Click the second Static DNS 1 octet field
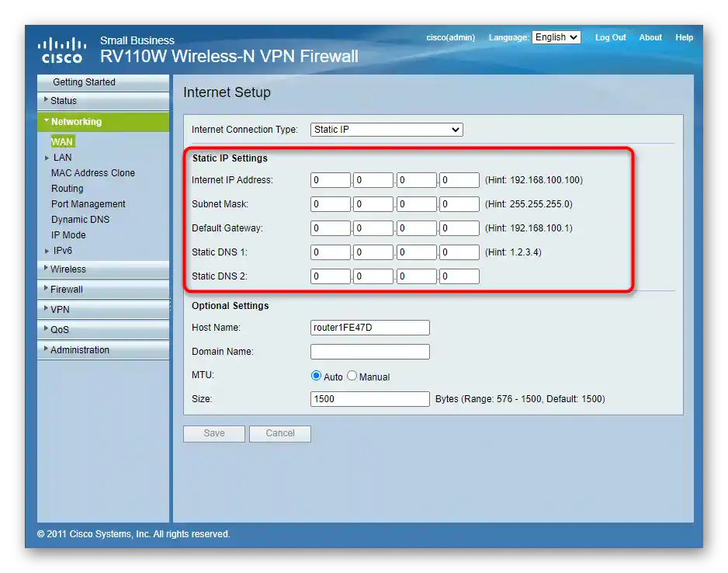728x573 pixels. pyautogui.click(x=373, y=252)
